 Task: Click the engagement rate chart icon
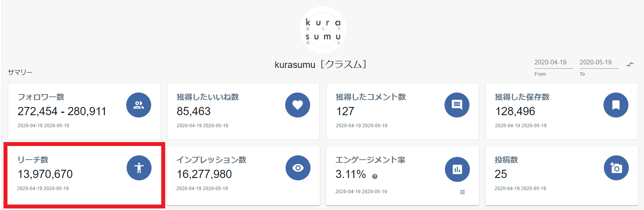(x=457, y=169)
